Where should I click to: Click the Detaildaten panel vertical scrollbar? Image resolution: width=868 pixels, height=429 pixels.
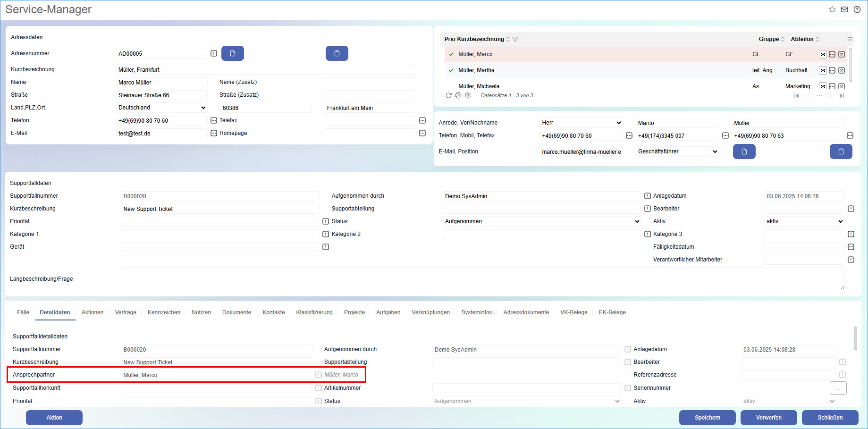[856, 339]
